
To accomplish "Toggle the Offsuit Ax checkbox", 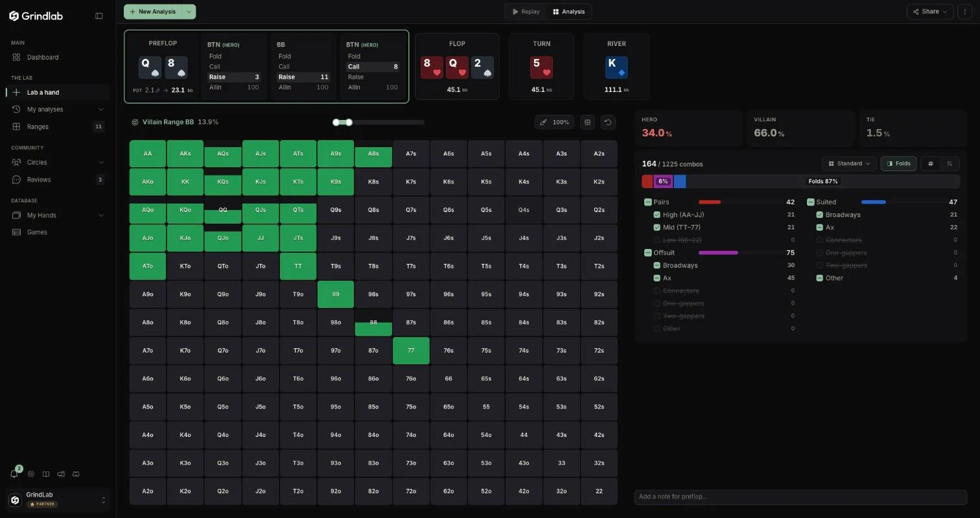I will [x=657, y=277].
